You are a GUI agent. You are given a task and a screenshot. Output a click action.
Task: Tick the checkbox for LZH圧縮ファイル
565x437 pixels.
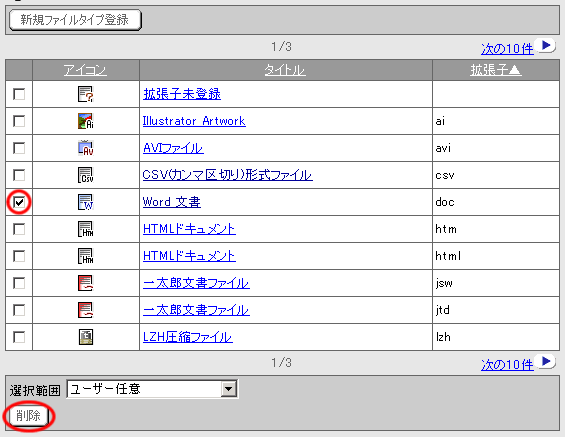19,337
